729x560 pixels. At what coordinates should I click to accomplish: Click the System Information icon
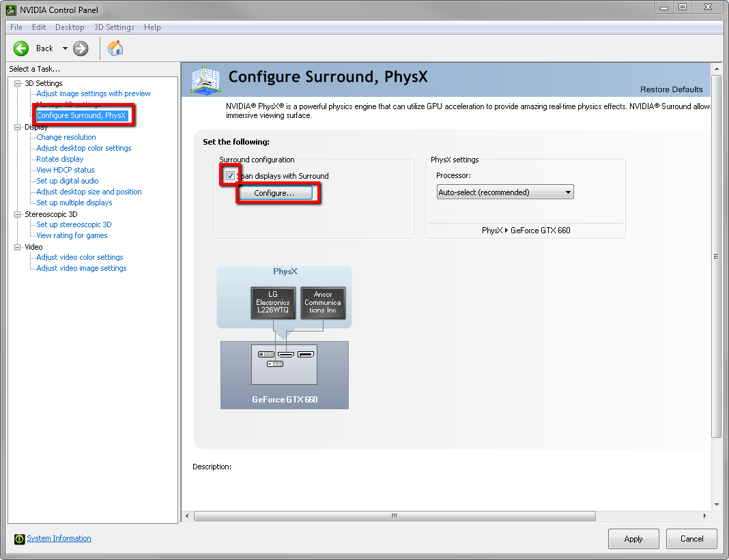click(x=19, y=539)
